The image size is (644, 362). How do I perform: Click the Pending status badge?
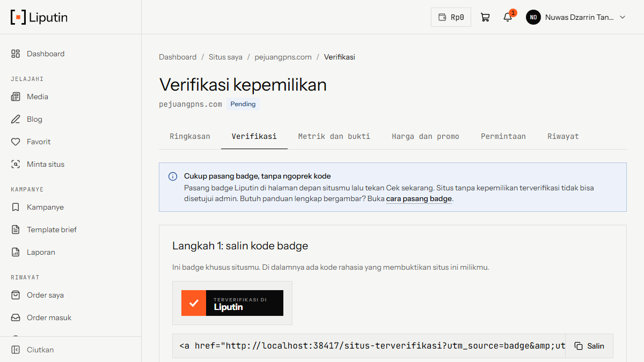tap(243, 104)
